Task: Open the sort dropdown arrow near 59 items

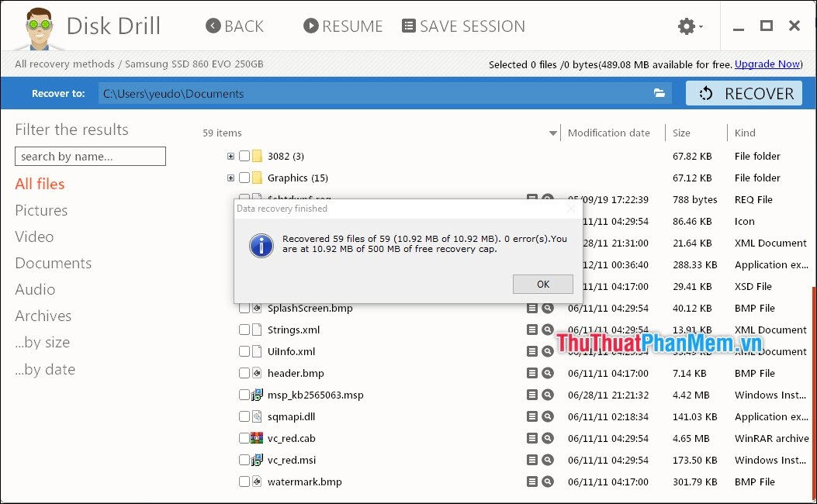Action: click(552, 133)
